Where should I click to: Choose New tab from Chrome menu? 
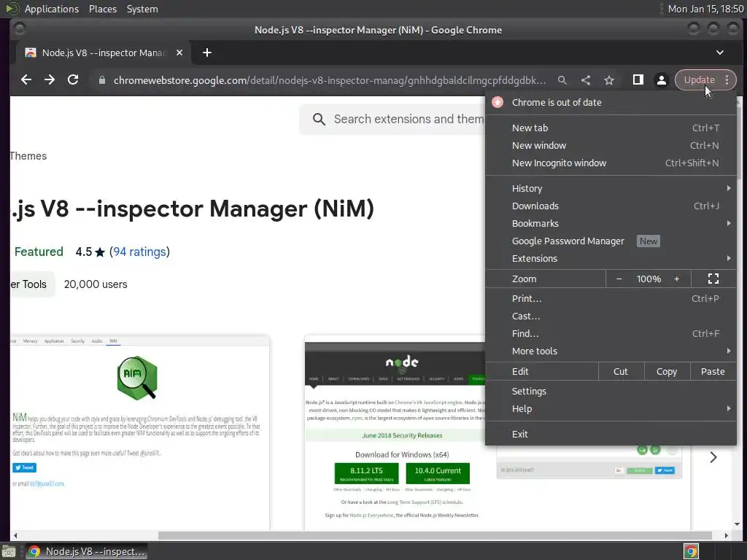pyautogui.click(x=611, y=128)
